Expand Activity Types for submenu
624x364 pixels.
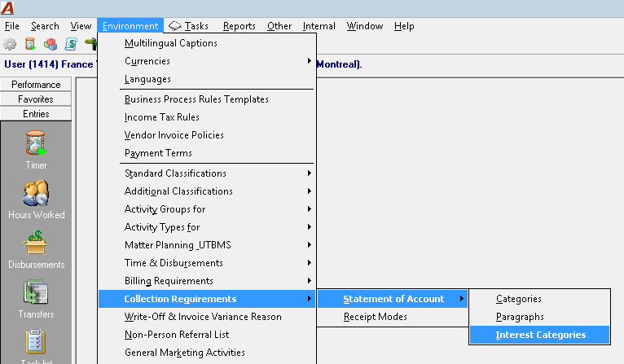pyautogui.click(x=207, y=226)
